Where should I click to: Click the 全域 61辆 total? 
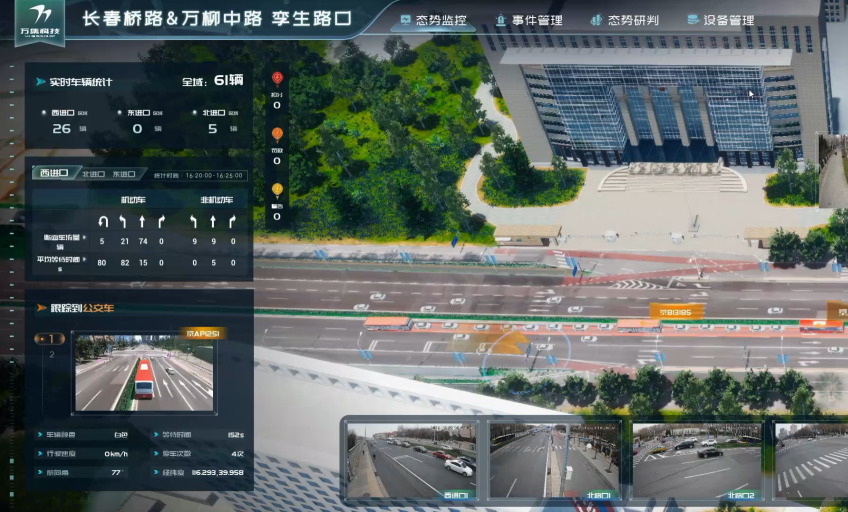213,81
